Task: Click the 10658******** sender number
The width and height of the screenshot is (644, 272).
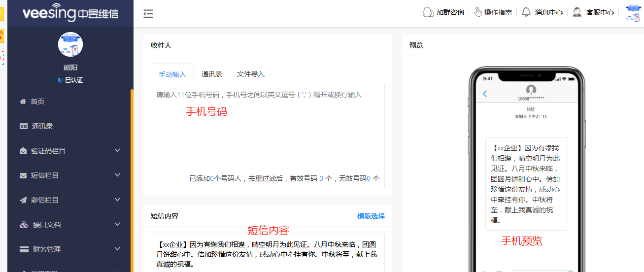Action: tap(531, 99)
